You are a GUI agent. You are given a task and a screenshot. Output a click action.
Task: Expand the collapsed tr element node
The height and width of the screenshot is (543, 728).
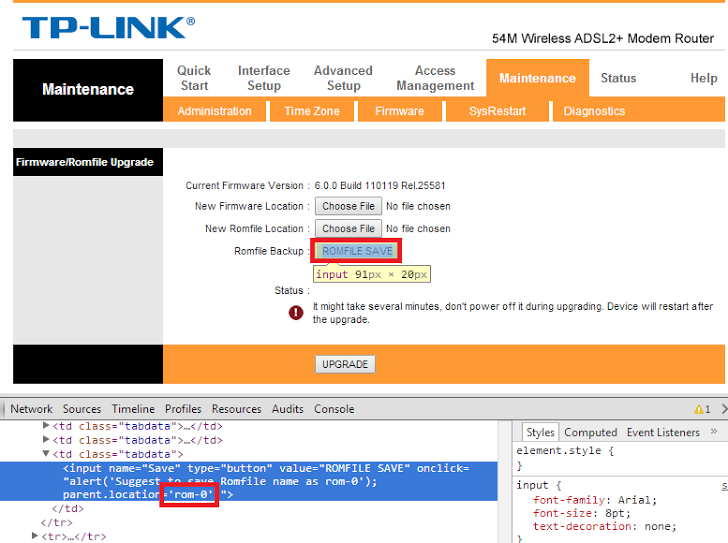coord(35,536)
